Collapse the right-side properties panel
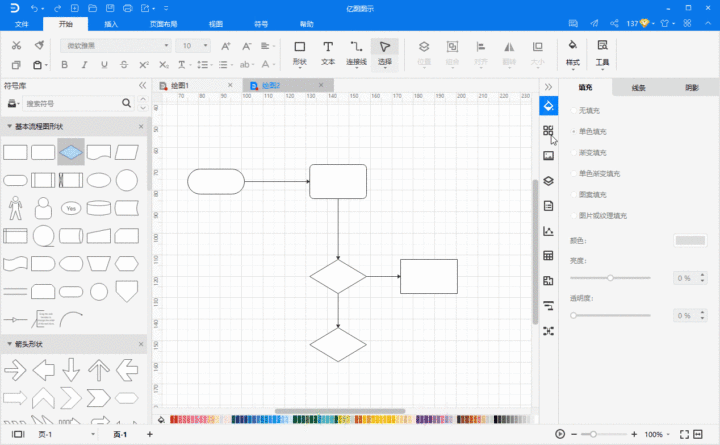The height and width of the screenshot is (445, 720). tap(548, 87)
